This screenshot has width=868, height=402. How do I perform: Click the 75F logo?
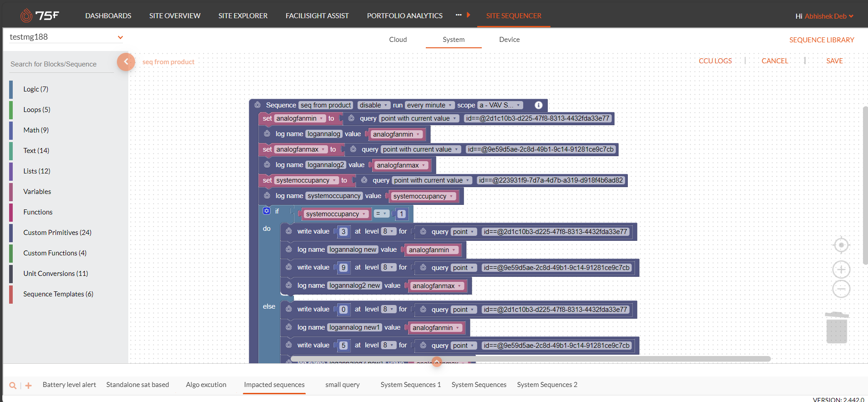[x=40, y=15]
